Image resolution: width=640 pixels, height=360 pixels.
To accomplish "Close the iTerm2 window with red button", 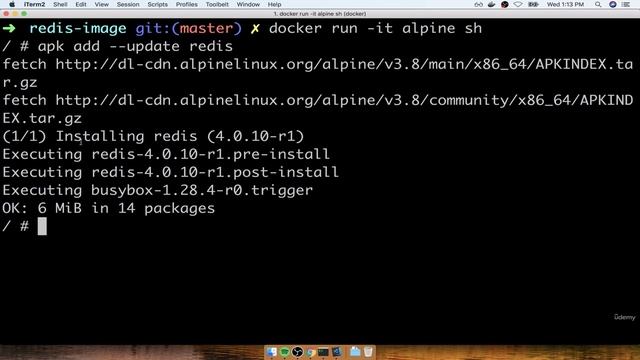I will point(6,13).
